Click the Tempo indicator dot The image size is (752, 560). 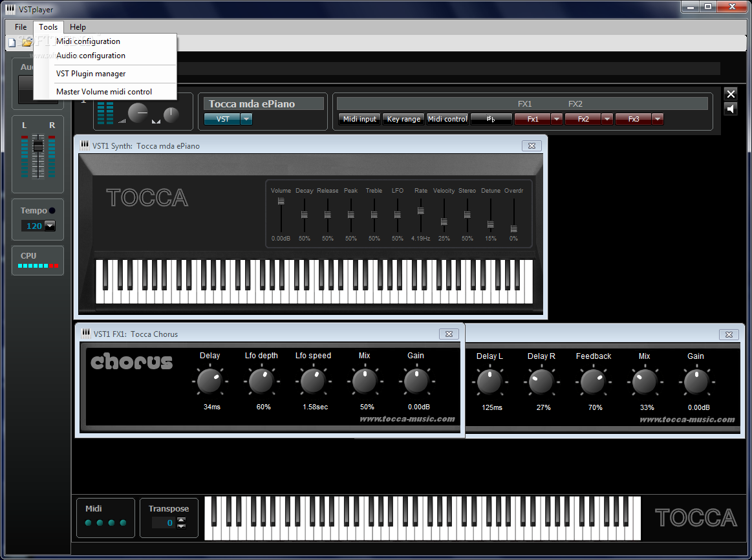52,210
